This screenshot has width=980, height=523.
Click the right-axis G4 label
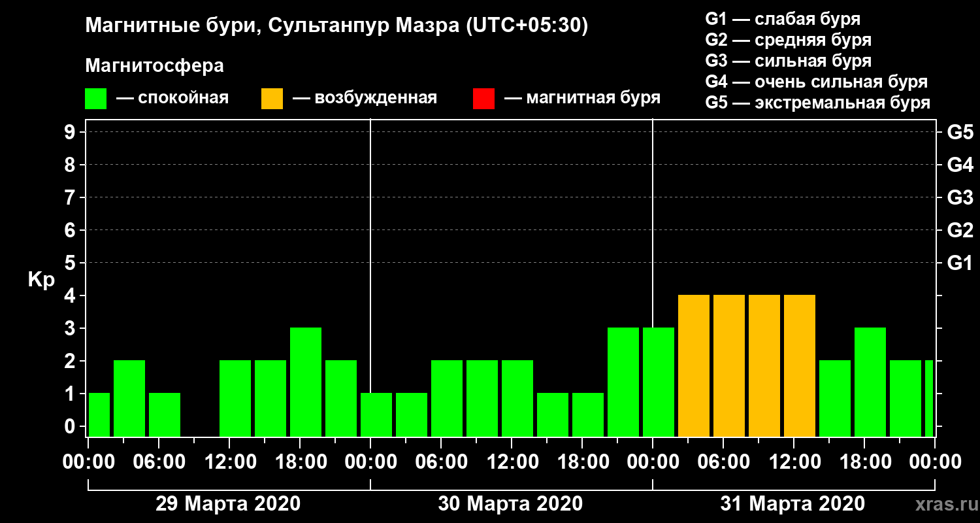click(x=960, y=165)
